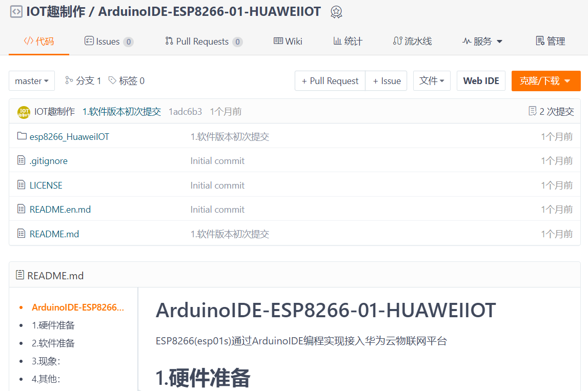588x391 pixels.
Task: Open the 克隆/下载 dropdown
Action: pyautogui.click(x=546, y=80)
